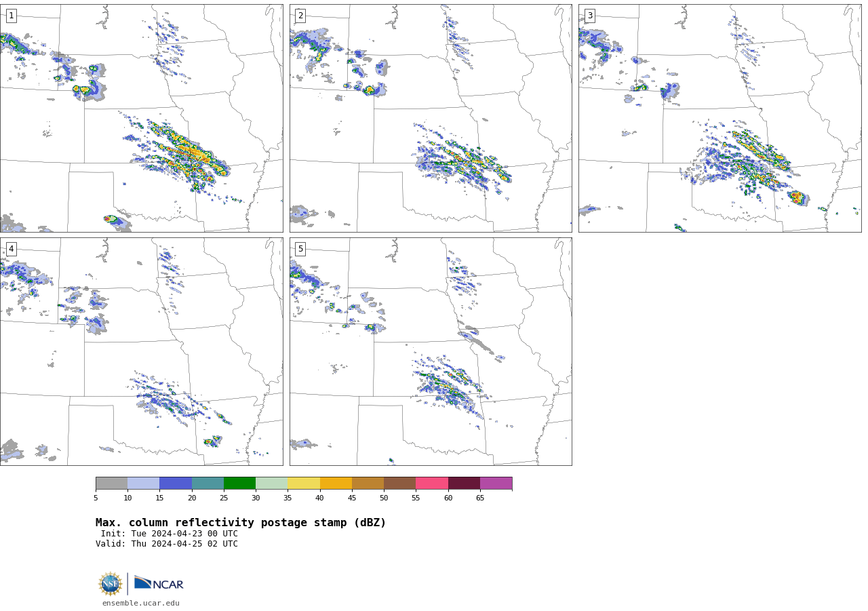
Task: Click the maroon 60-65 dBZ swatch
Action: point(464,484)
